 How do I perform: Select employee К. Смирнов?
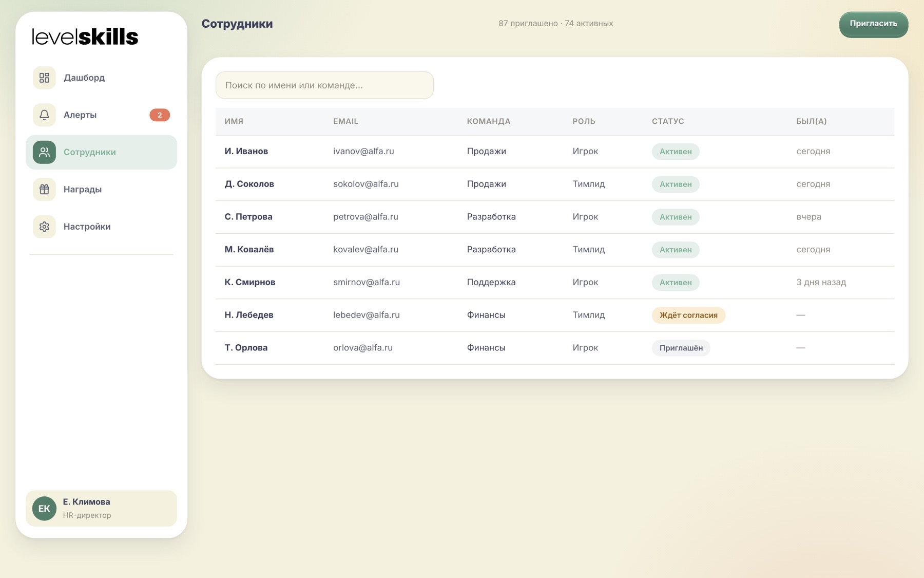250,282
